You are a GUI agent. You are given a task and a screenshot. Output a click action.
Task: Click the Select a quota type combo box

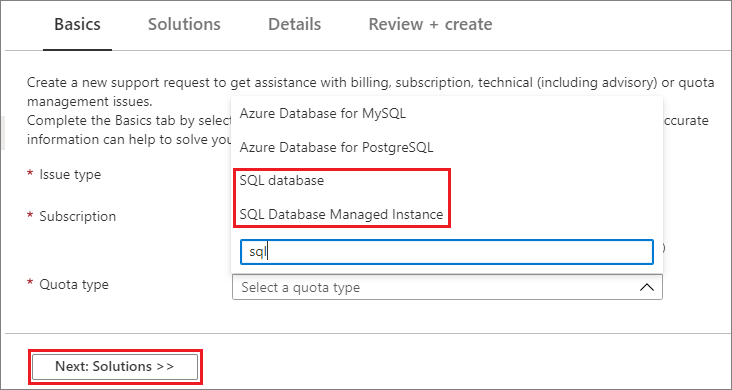pos(447,287)
